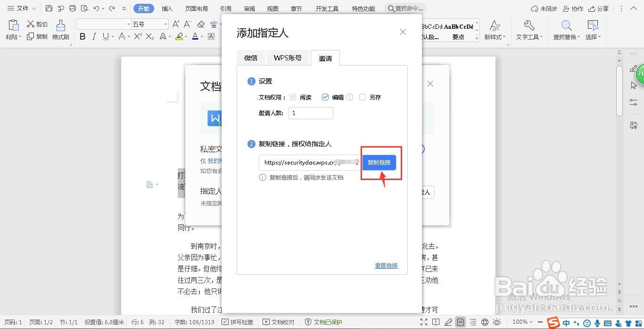Click the Select (选择) cursor icon
This screenshot has width=644, height=329.
point(593,25)
